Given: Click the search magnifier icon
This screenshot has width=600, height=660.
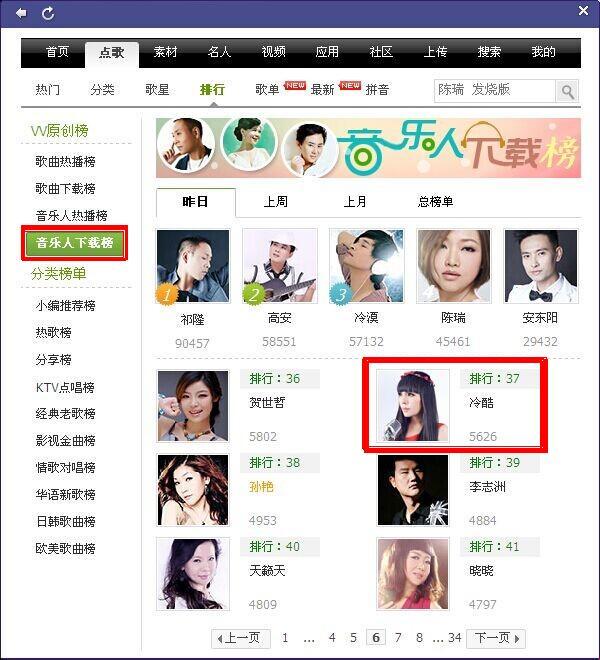Looking at the screenshot, I should (x=567, y=91).
